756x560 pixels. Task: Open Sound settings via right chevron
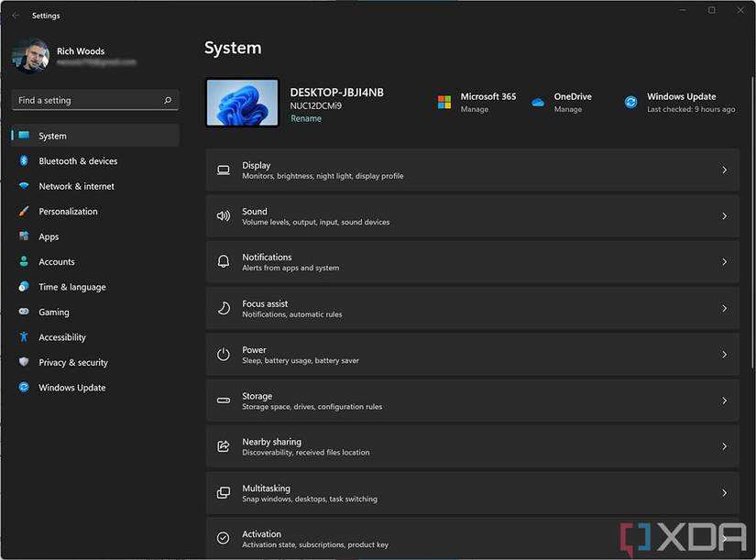724,216
